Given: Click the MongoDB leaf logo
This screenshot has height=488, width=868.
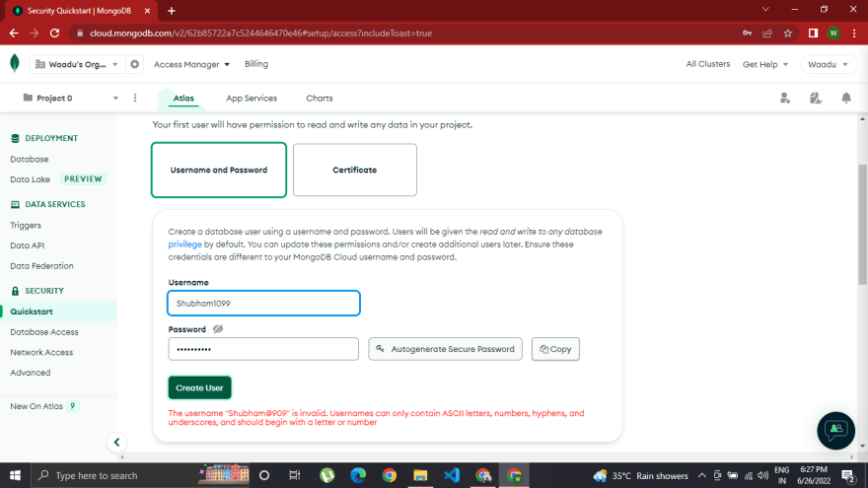Looking at the screenshot, I should pyautogui.click(x=15, y=64).
